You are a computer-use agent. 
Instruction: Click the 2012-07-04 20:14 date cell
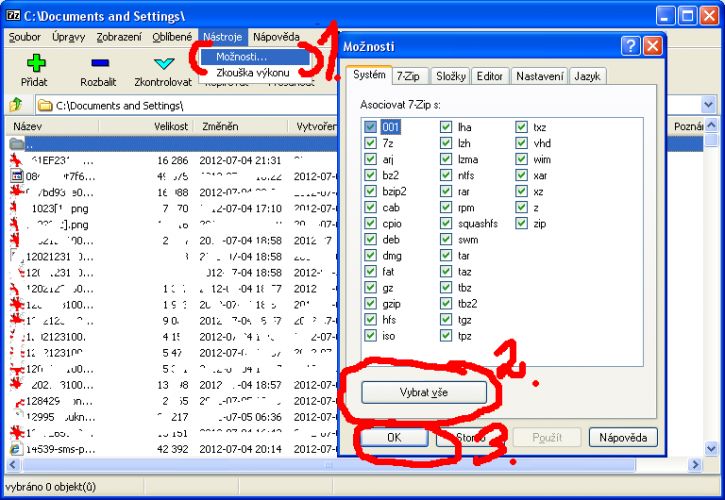[x=240, y=449]
